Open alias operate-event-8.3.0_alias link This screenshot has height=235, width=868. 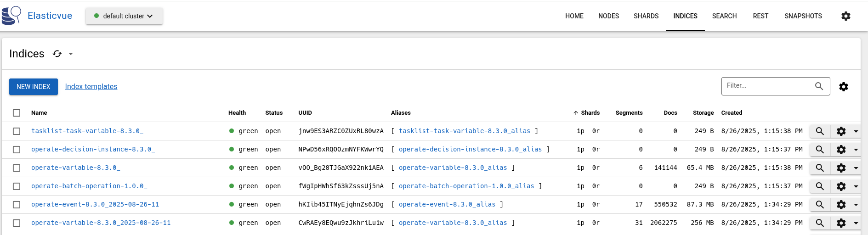447,204
